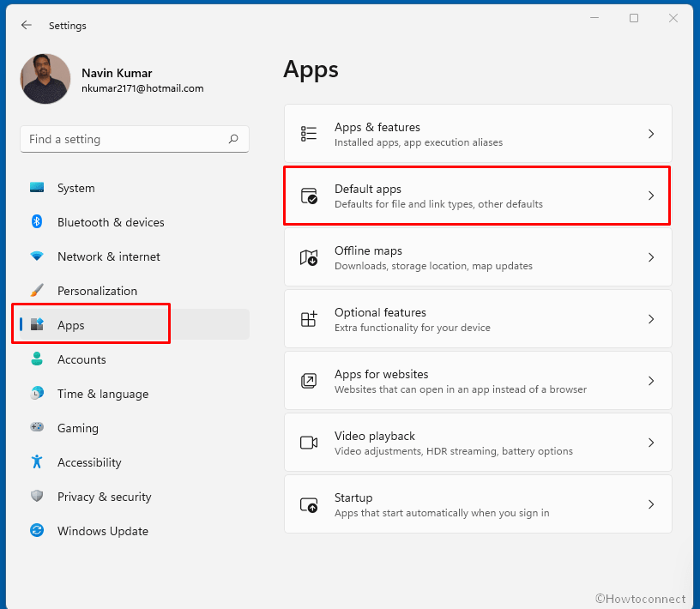This screenshot has height=609, width=700.
Task: Click 'Defaults for file and link types' description
Action: click(438, 204)
